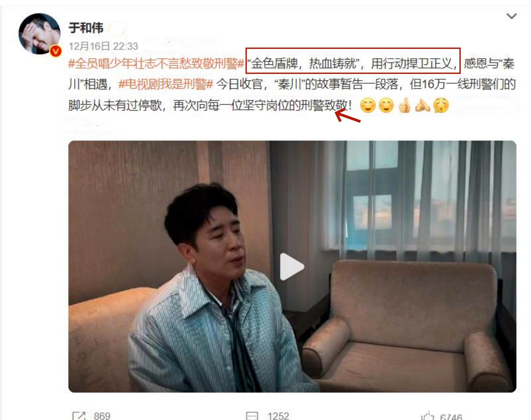This screenshot has width=531, height=420.
Task: Open the post options chevron menu
Action: 512,16
